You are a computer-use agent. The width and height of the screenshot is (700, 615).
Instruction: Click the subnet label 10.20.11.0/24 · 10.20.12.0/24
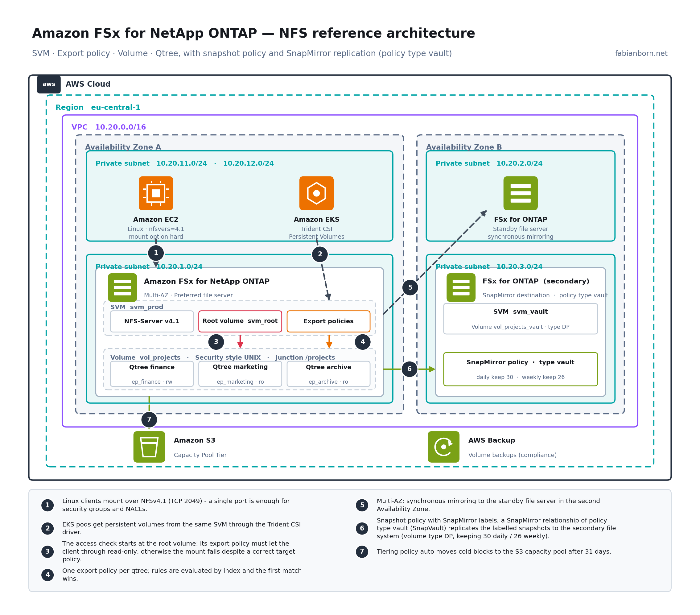coord(185,163)
